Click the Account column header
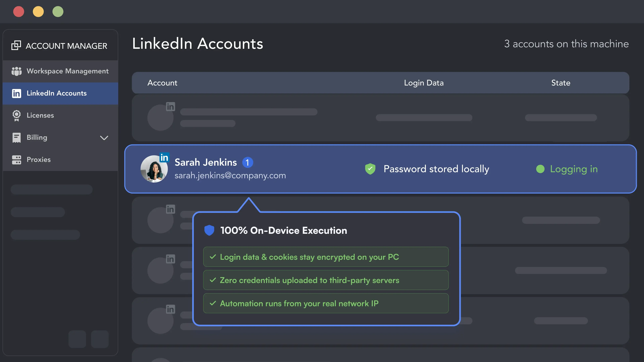The image size is (644, 362). coord(162,83)
